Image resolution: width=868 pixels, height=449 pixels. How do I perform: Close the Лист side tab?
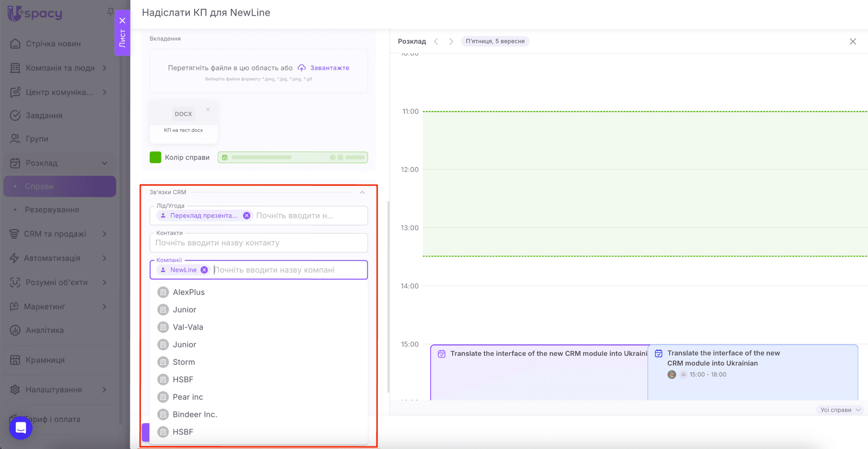(x=122, y=20)
